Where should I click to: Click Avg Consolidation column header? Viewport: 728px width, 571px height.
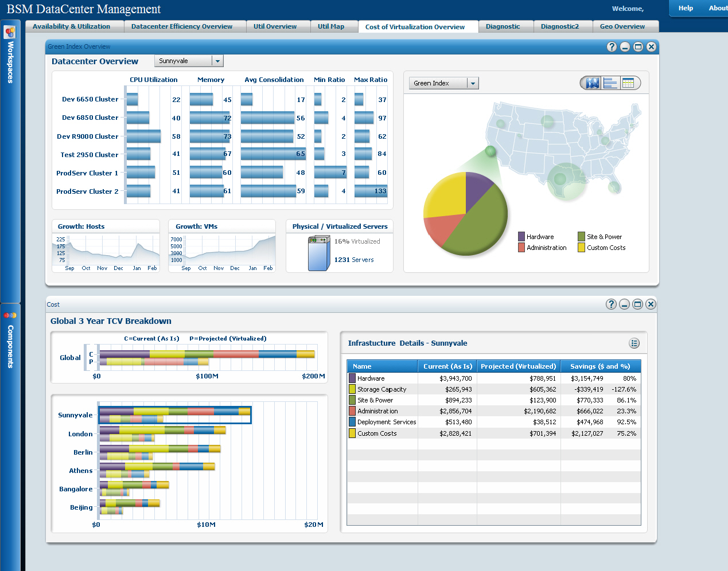pos(274,80)
